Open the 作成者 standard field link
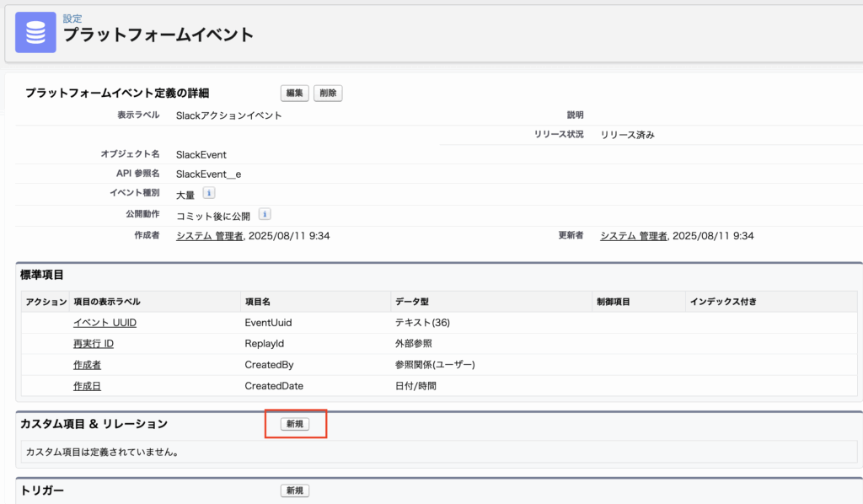The width and height of the screenshot is (863, 504). coord(87,365)
